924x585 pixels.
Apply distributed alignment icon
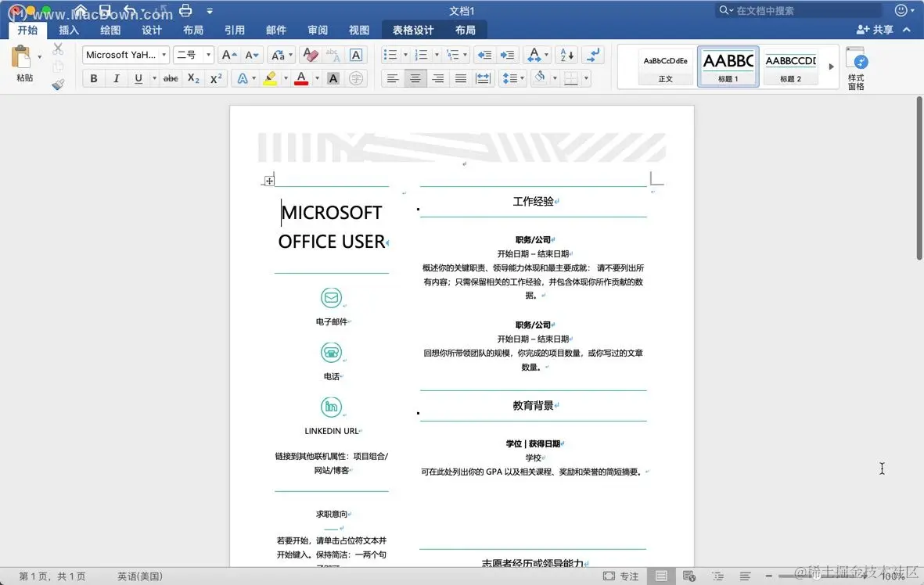coord(483,78)
